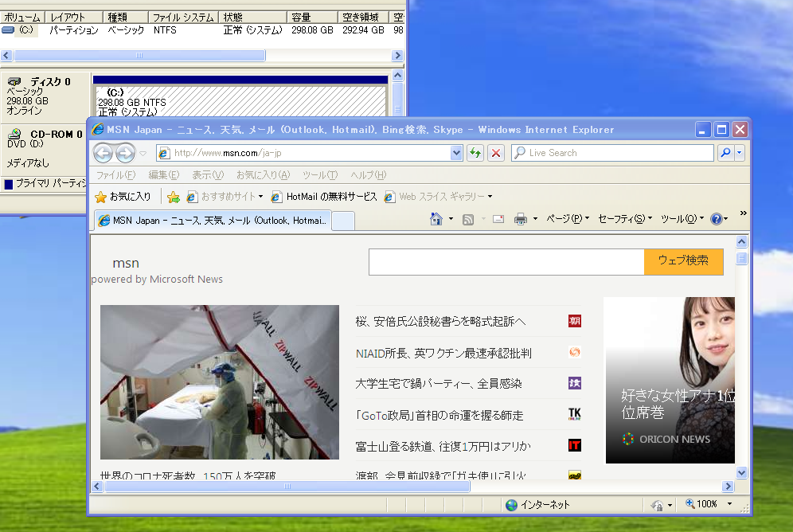Click the protected mode status icon
This screenshot has width=793, height=532.
[x=657, y=505]
